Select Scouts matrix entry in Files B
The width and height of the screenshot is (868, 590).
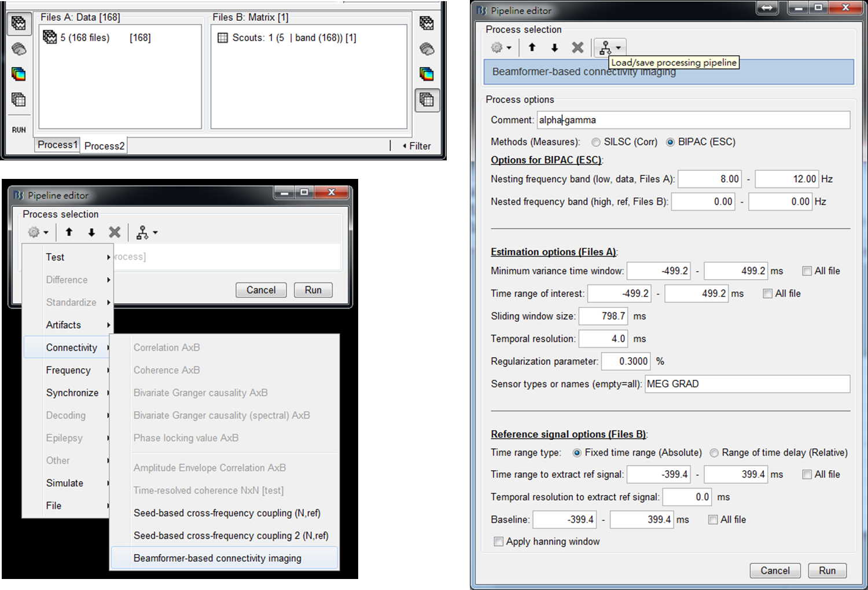coord(287,38)
